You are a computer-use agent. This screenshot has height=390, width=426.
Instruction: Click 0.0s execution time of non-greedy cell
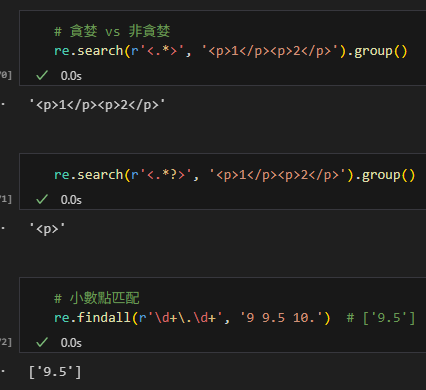click(x=71, y=200)
